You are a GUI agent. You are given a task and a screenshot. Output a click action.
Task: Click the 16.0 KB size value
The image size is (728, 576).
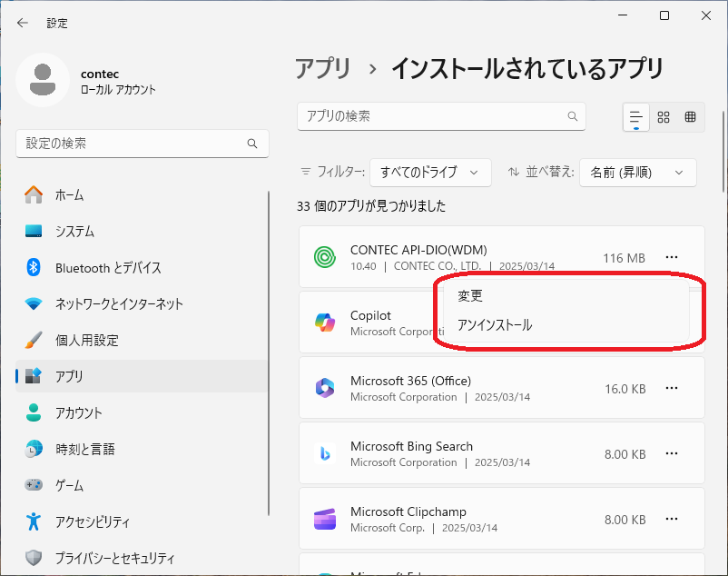click(x=625, y=389)
